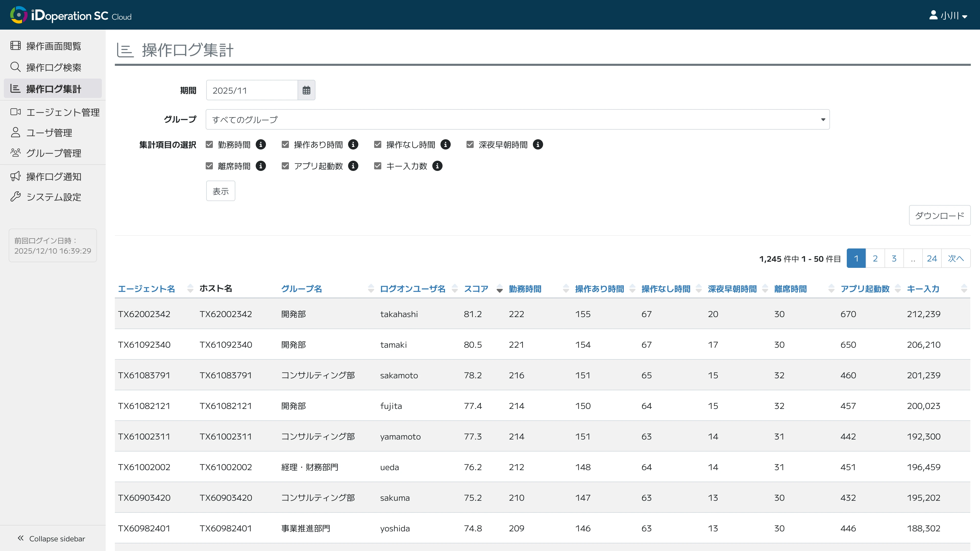Go to 操作ログ検索 in sidebar
The width and height of the screenshot is (980, 551).
(53, 67)
